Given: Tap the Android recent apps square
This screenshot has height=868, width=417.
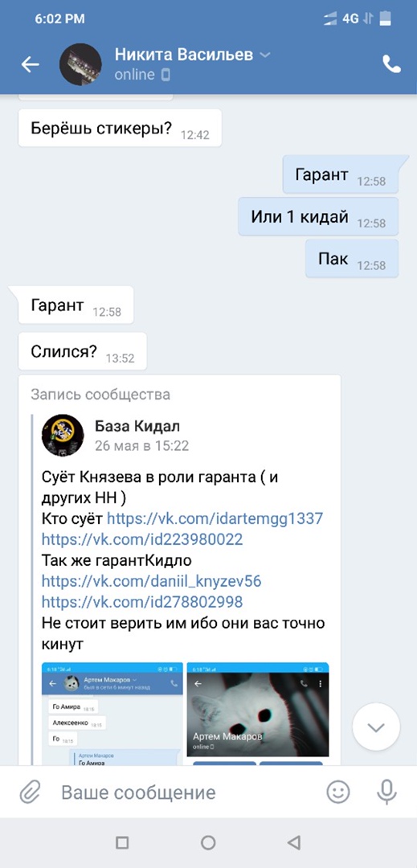Looking at the screenshot, I should (122, 842).
